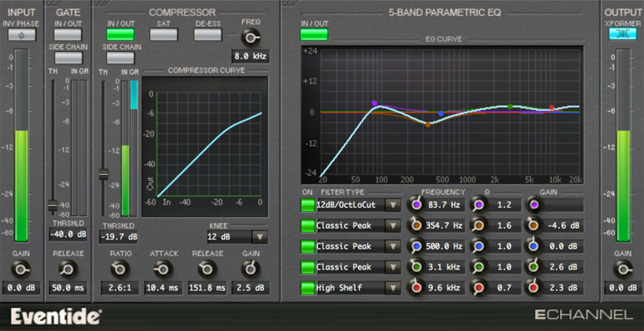Click the compressor RATIO knob
This screenshot has width=644, height=331.
click(120, 270)
